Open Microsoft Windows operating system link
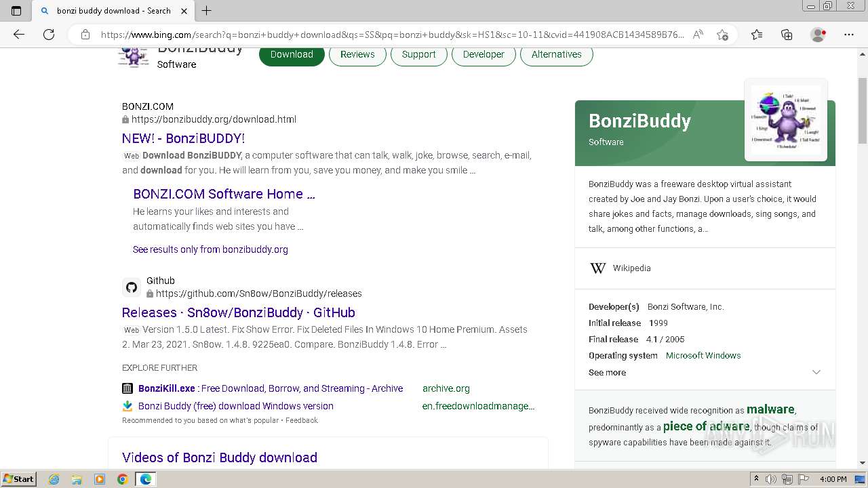868x488 pixels. click(x=703, y=355)
